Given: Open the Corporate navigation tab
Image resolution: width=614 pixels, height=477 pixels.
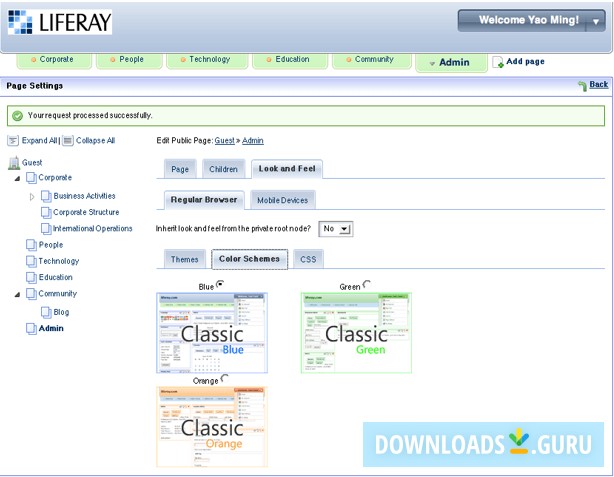Looking at the screenshot, I should pos(54,60).
